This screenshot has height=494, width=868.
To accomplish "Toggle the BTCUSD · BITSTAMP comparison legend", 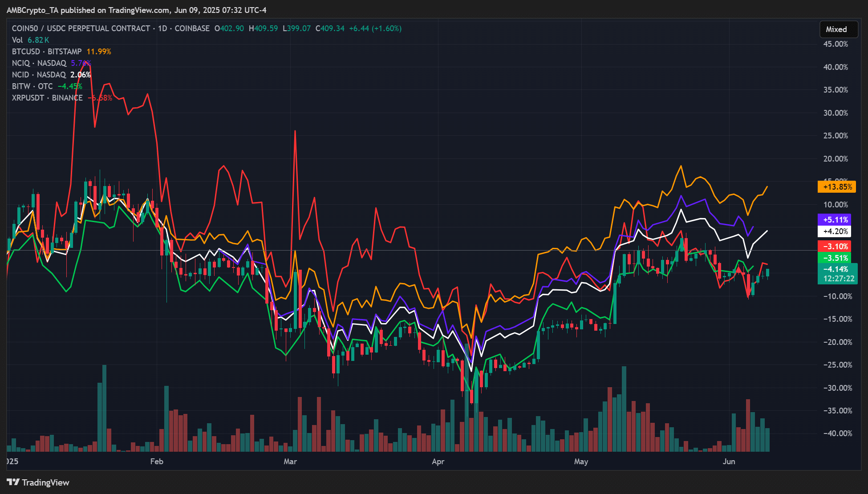I will click(47, 52).
